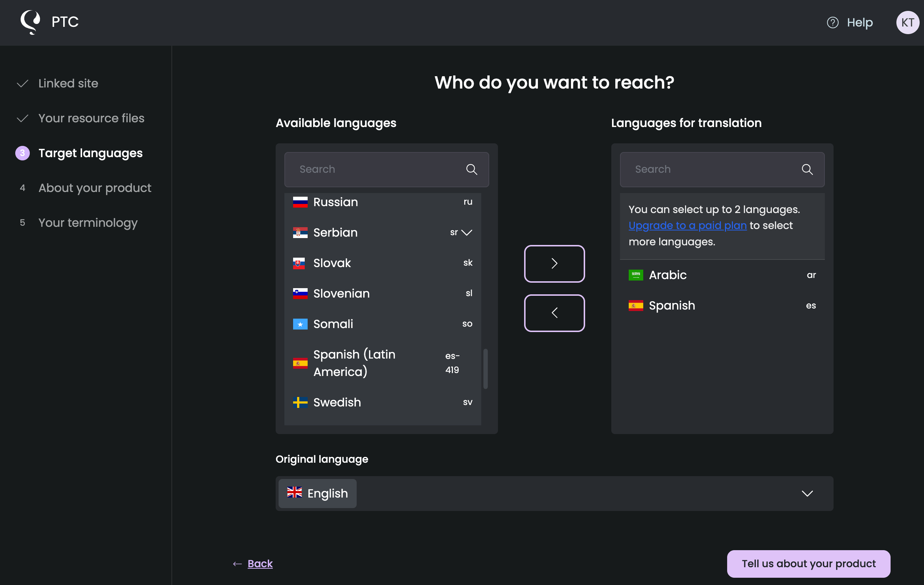924x585 pixels.
Task: Click the Somali flag icon
Action: pyautogui.click(x=300, y=324)
